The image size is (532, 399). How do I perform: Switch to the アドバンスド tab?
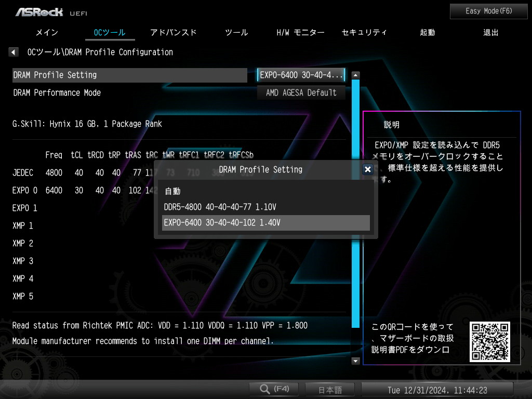point(174,33)
